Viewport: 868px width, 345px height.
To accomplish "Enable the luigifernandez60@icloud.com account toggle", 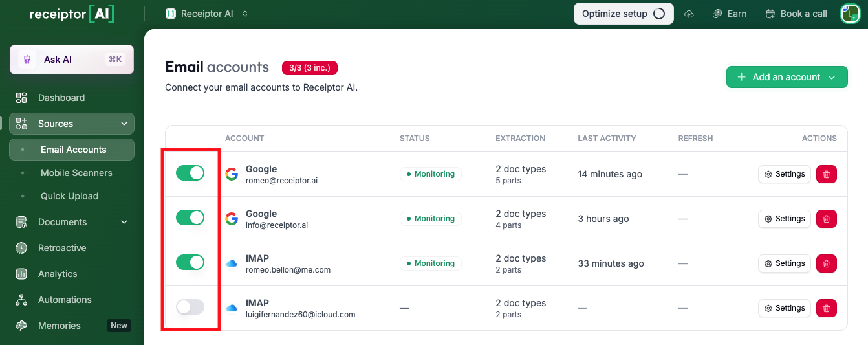I will pyautogui.click(x=190, y=307).
